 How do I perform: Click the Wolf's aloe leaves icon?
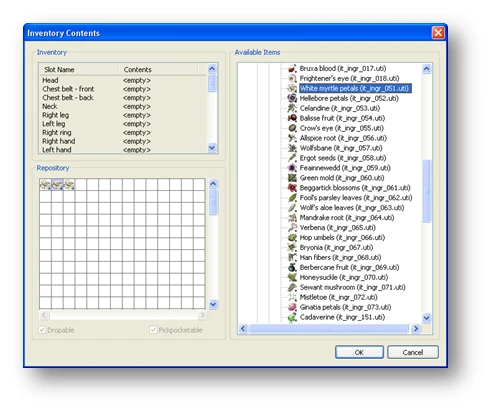[292, 208]
